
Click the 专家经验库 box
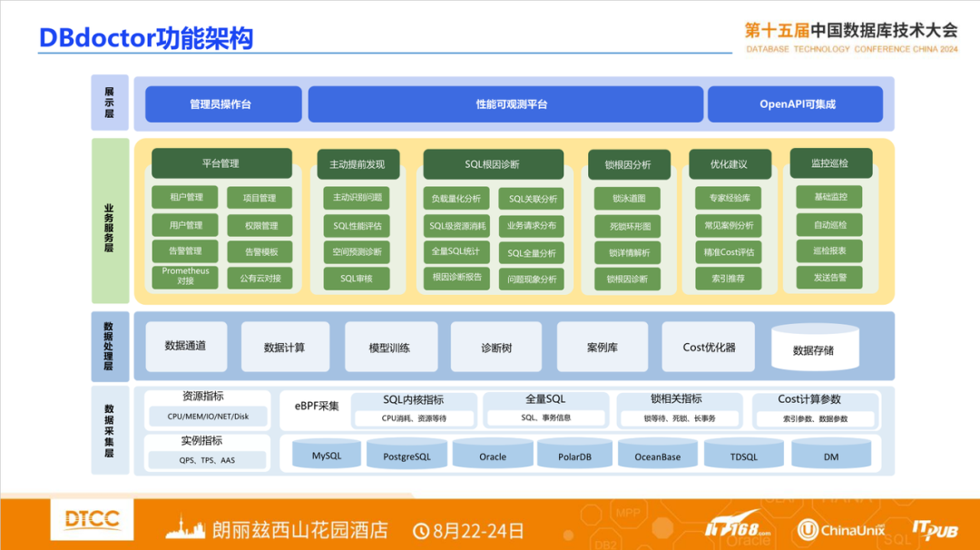[729, 198]
